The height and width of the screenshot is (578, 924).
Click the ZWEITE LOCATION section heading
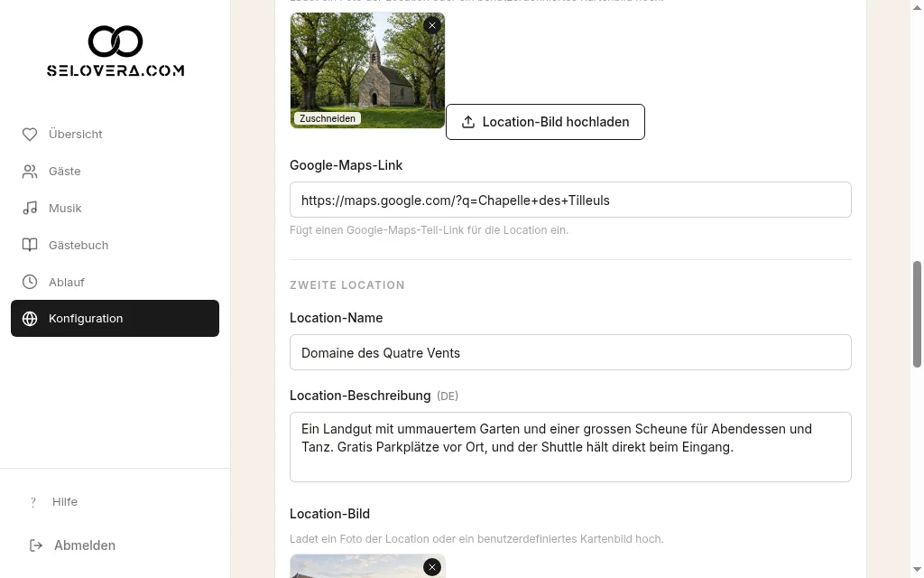[347, 285]
